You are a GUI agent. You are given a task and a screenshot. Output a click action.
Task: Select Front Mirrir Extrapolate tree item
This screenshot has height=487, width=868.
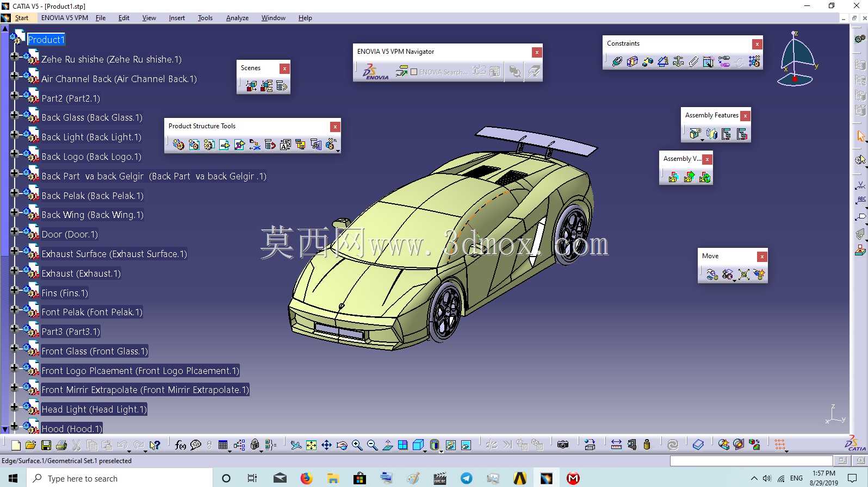pyautogui.click(x=145, y=390)
